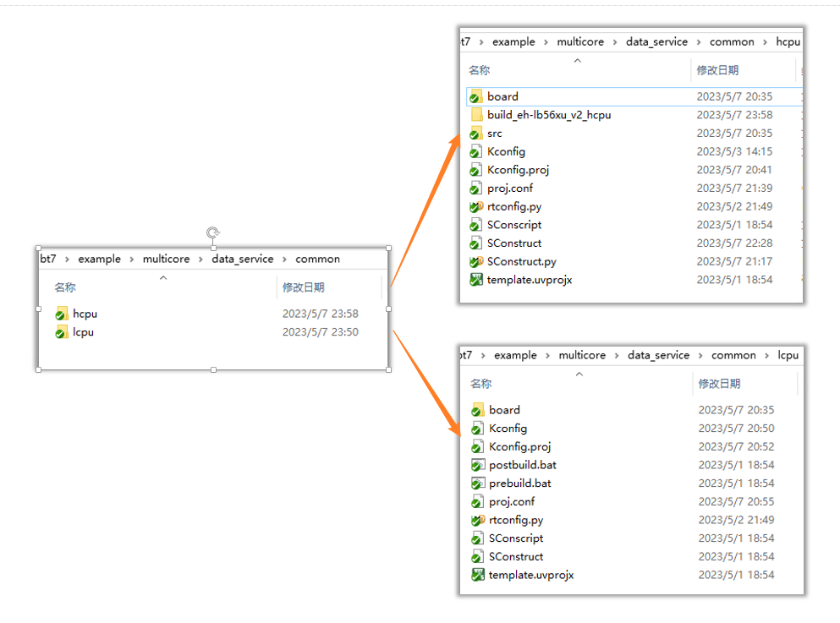Expand chevron after common in hcpu window breadcrumb

pyautogui.click(x=765, y=42)
